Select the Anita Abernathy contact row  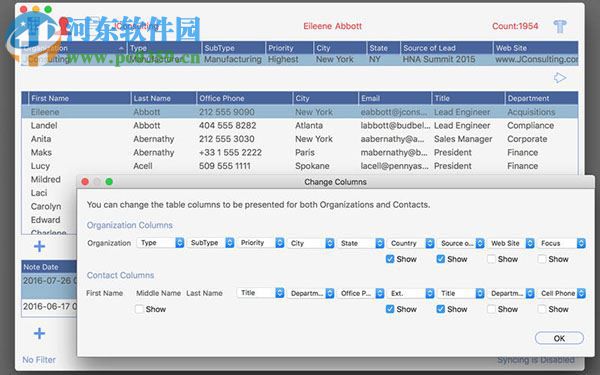tap(300, 139)
